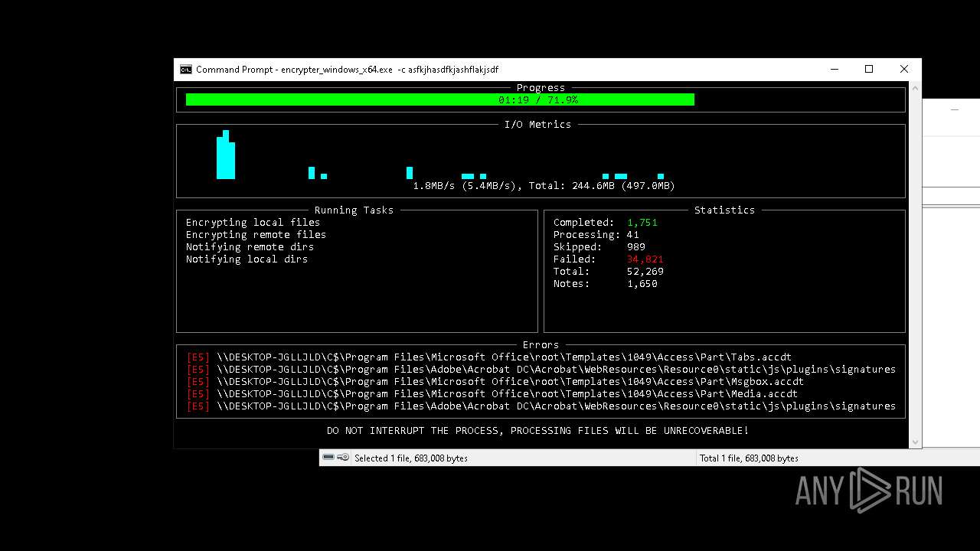
Task: Click the green progress bar at 71.9%
Action: click(x=439, y=99)
